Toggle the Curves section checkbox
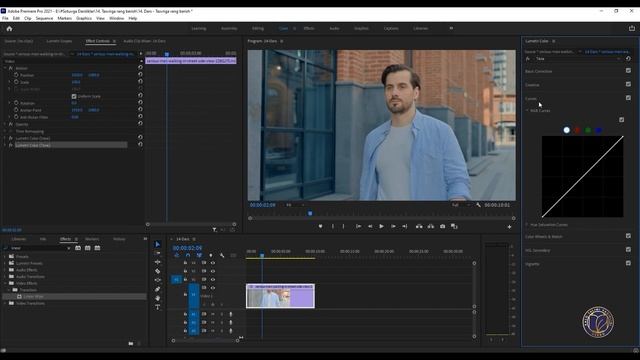Viewport: 640px width, 360px height. 628,98
